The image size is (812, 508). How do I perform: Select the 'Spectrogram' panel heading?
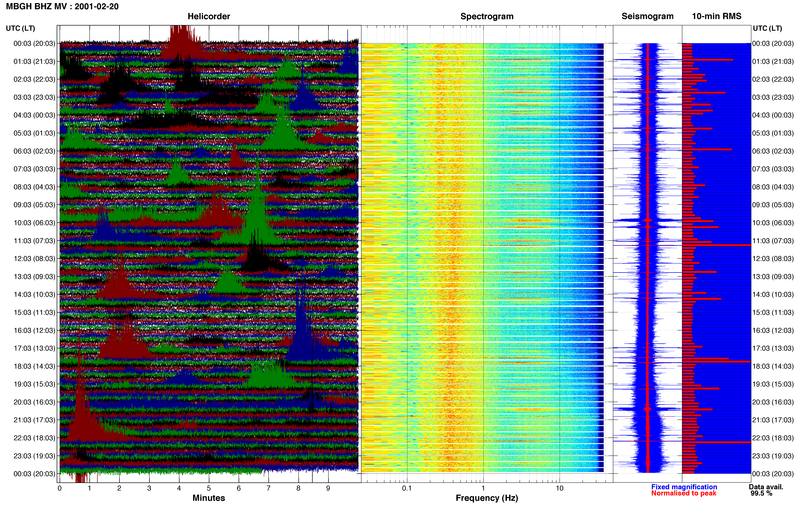tap(487, 16)
